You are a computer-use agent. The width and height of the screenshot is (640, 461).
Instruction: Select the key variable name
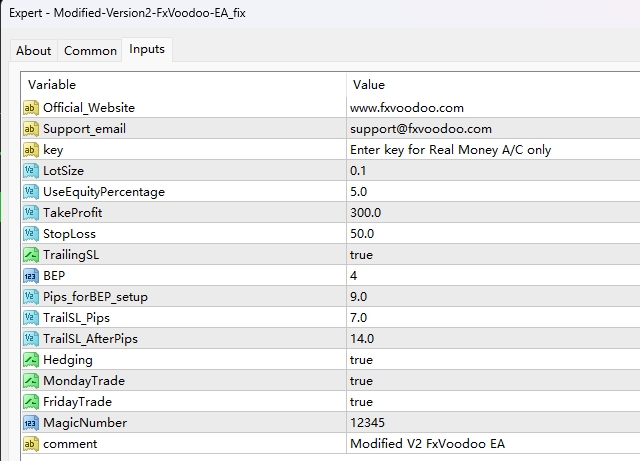point(53,150)
